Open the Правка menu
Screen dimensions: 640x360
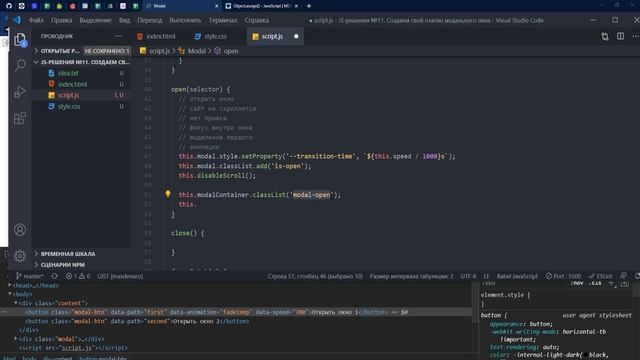62,20
